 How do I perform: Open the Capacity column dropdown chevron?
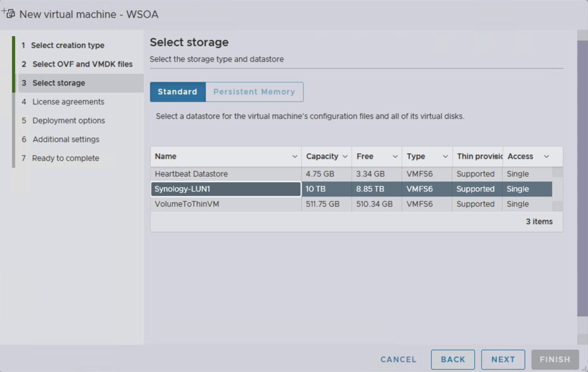345,157
